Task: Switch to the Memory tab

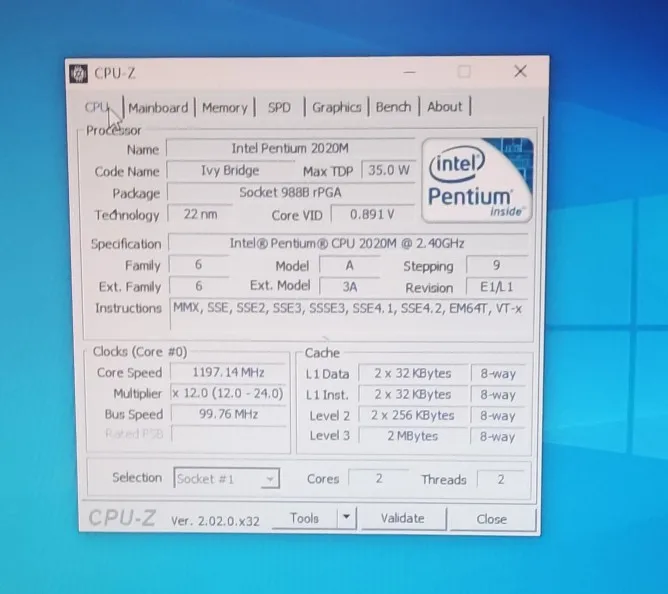Action: (225, 107)
